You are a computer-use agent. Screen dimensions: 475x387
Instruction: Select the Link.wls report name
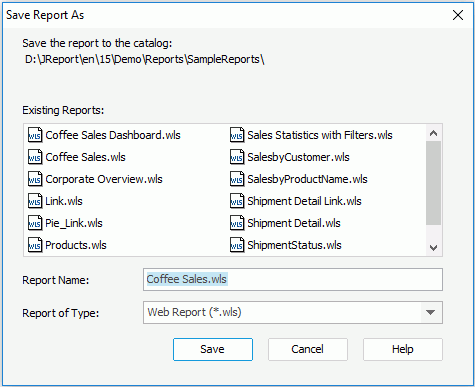[64, 201]
